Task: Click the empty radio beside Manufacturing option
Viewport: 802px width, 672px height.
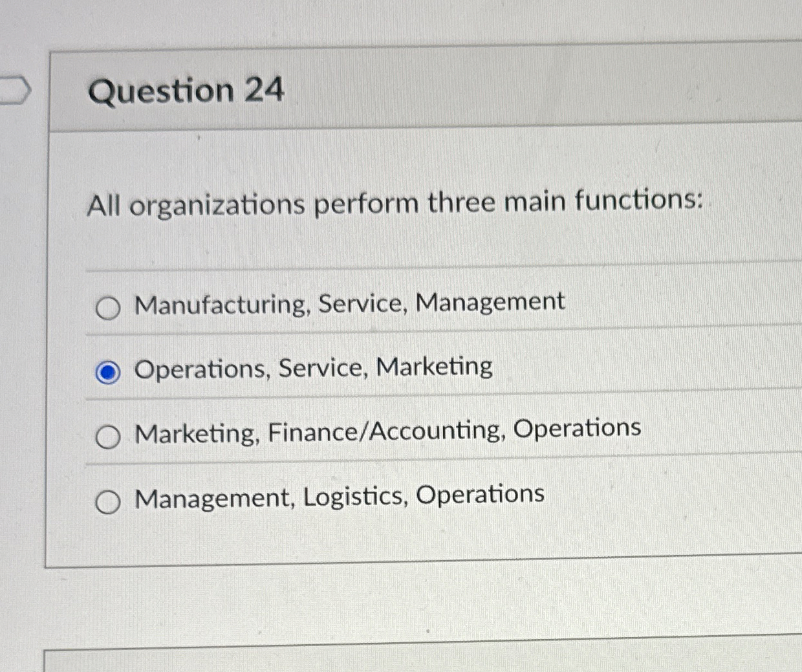Action: pyautogui.click(x=109, y=309)
